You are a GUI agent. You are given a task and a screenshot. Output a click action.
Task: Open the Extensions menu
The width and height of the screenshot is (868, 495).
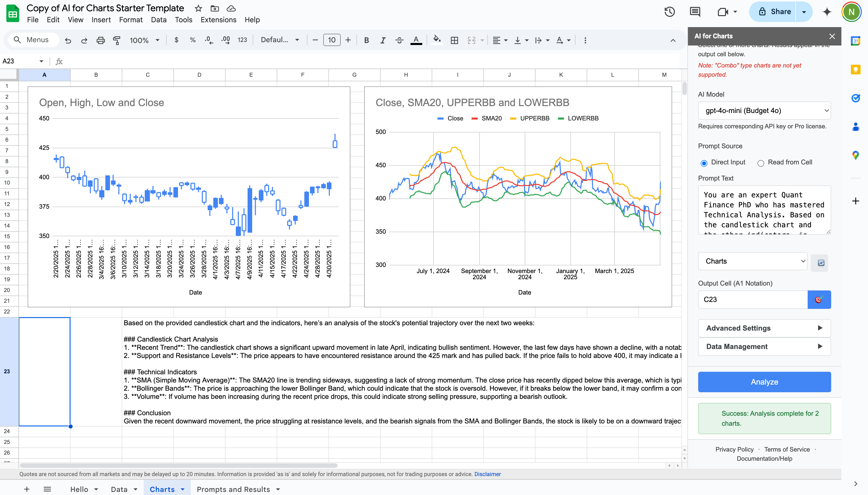[218, 20]
